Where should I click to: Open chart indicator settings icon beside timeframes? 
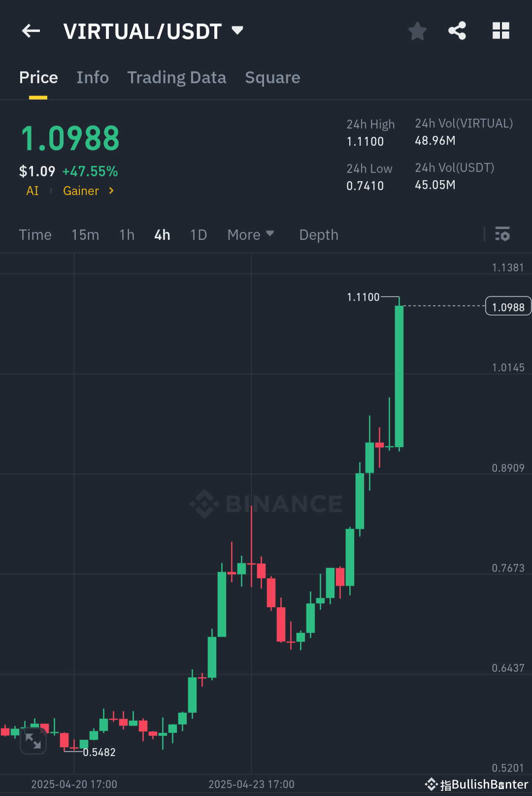[502, 234]
